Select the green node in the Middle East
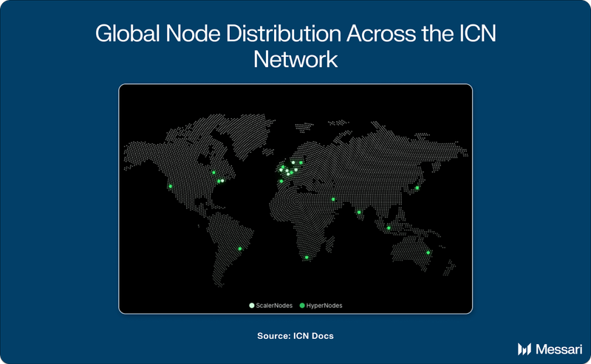The image size is (591, 364). [x=333, y=199]
